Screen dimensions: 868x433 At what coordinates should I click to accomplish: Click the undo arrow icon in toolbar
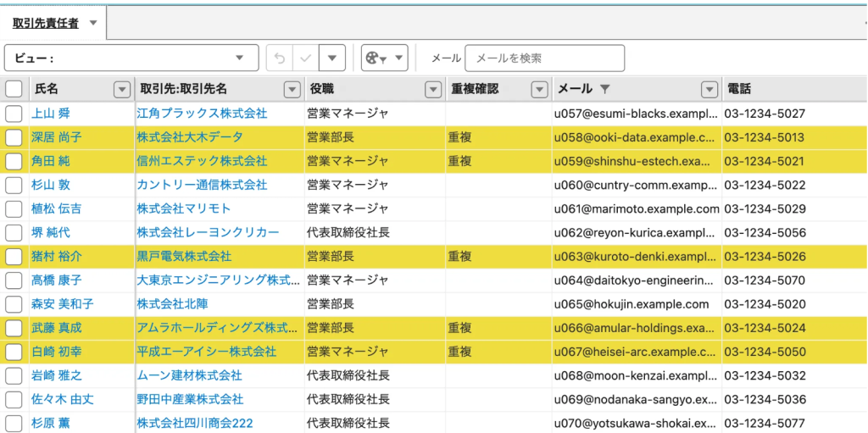point(280,58)
